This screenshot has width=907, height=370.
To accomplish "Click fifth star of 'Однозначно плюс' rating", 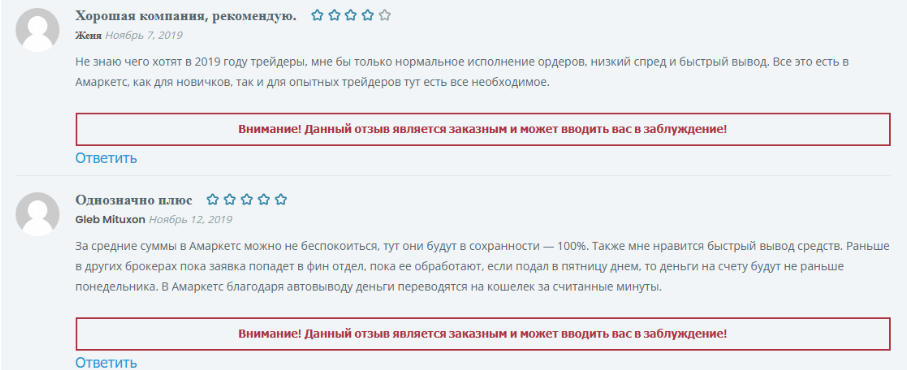I will pos(281,200).
